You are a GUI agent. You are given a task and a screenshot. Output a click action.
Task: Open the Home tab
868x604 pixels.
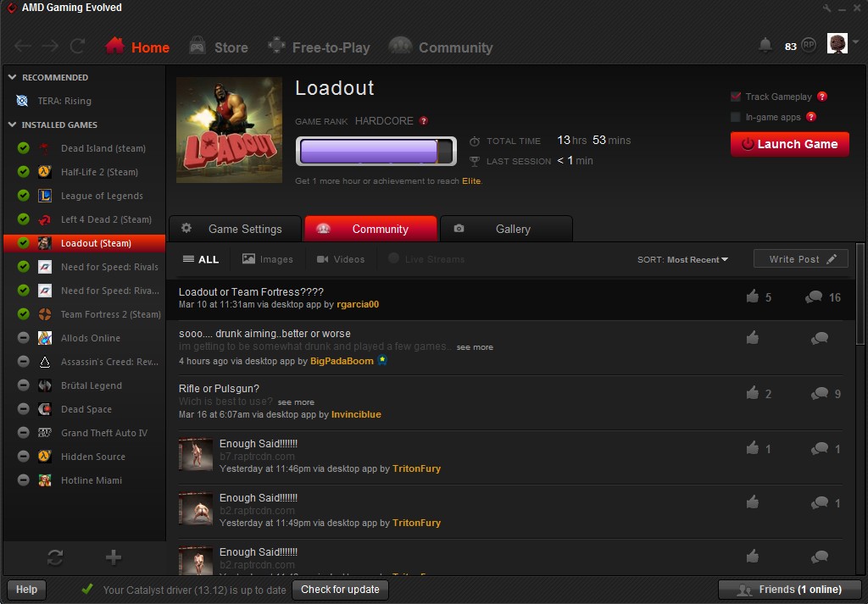coord(137,47)
